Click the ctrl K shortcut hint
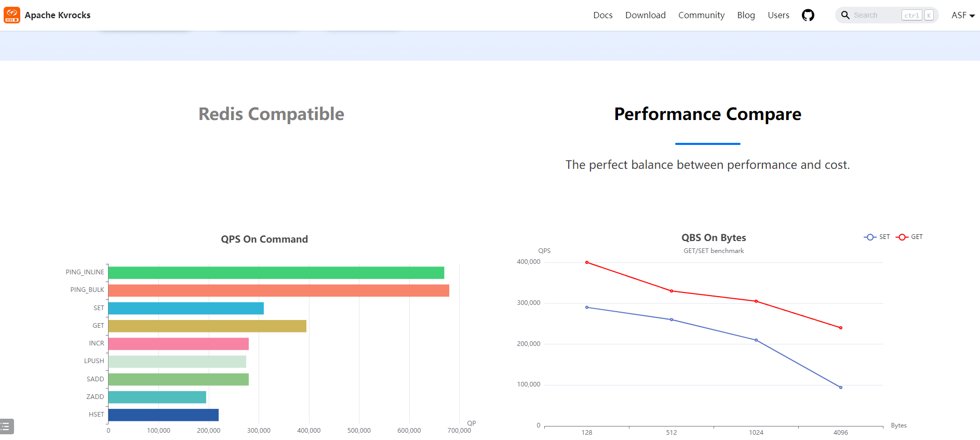Viewport: 980px width, 440px height. (918, 15)
